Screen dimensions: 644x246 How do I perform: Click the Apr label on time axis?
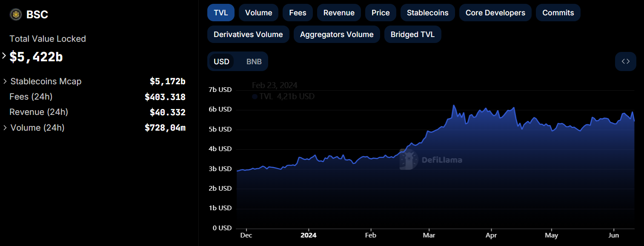coord(491,235)
